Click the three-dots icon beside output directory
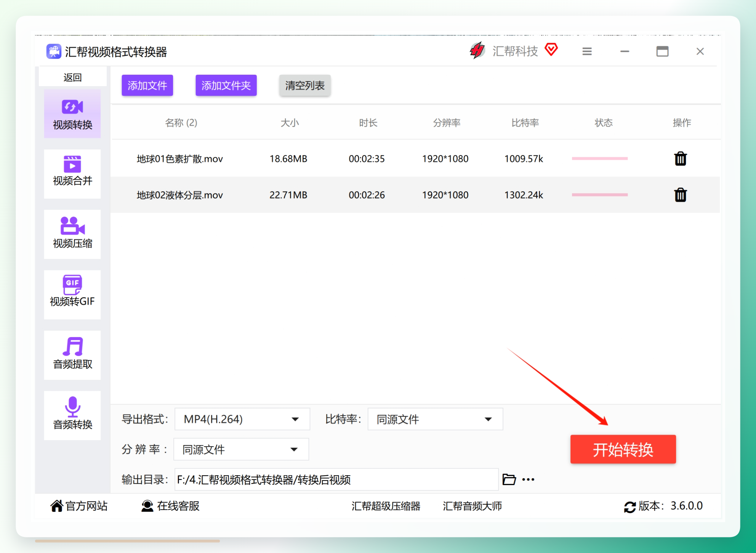756x553 pixels. 529,479
